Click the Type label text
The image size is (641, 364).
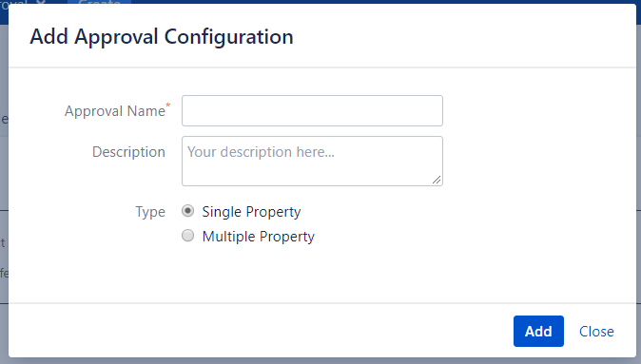(x=150, y=212)
